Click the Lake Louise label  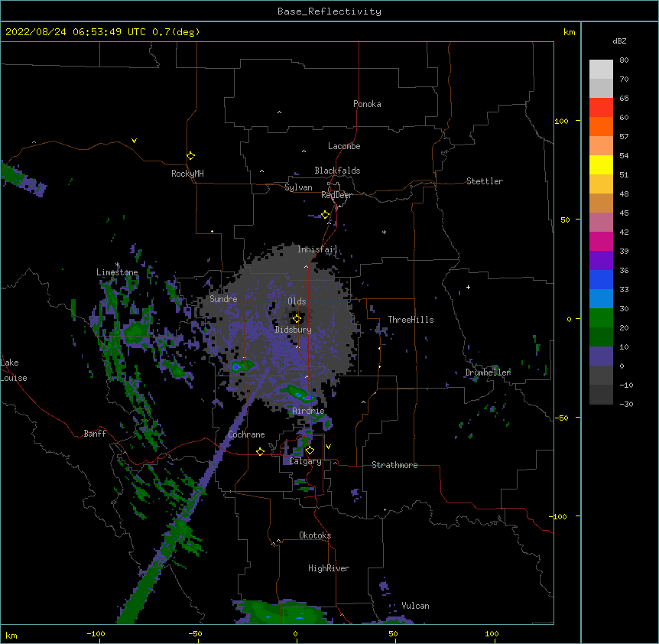click(x=14, y=370)
